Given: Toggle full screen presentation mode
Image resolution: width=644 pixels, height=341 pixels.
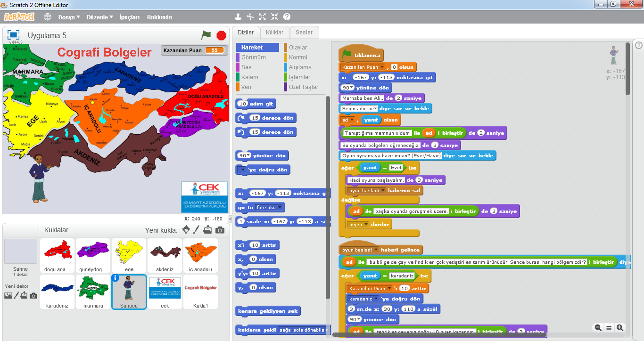Looking at the screenshot, I should [13, 35].
